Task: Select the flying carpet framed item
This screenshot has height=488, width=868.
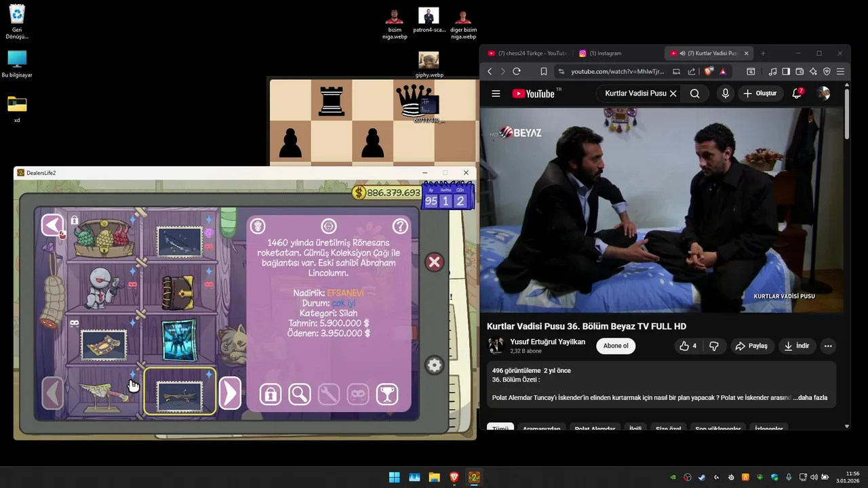Action: click(104, 345)
